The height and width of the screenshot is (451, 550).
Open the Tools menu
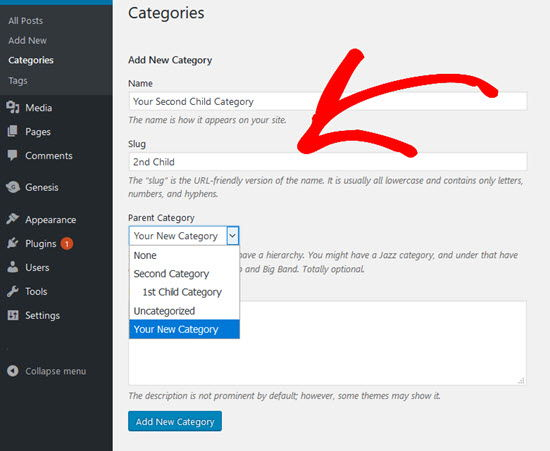click(x=36, y=291)
